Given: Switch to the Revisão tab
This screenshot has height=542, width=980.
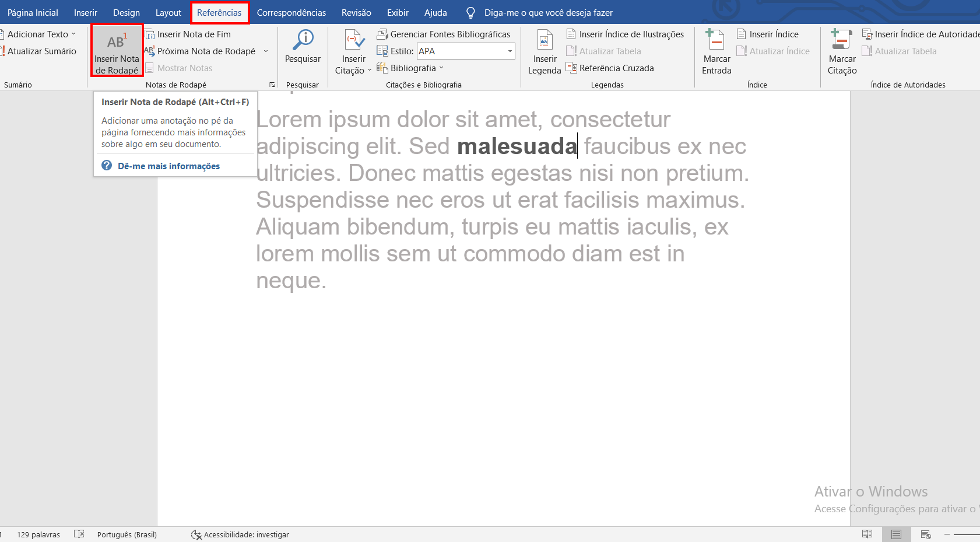Looking at the screenshot, I should pos(356,12).
